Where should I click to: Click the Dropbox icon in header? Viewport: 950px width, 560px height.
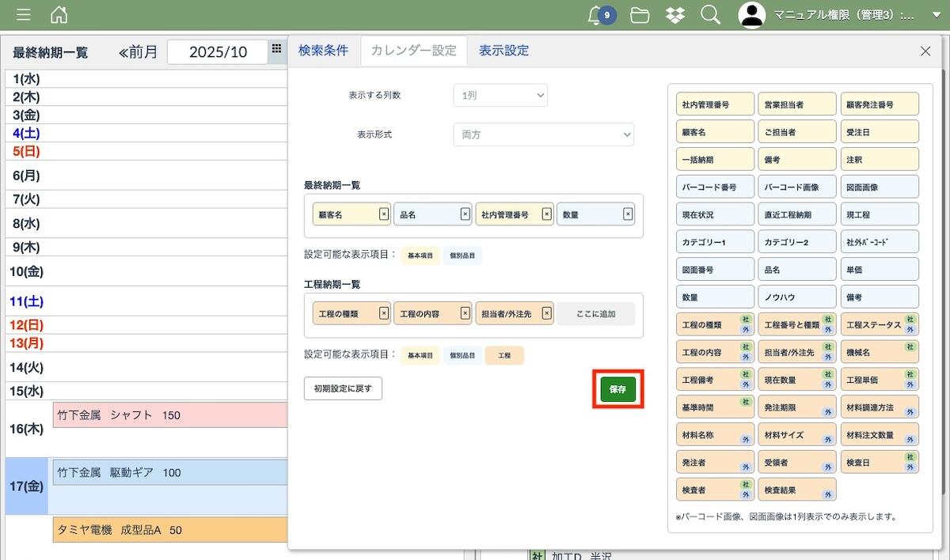click(x=675, y=15)
